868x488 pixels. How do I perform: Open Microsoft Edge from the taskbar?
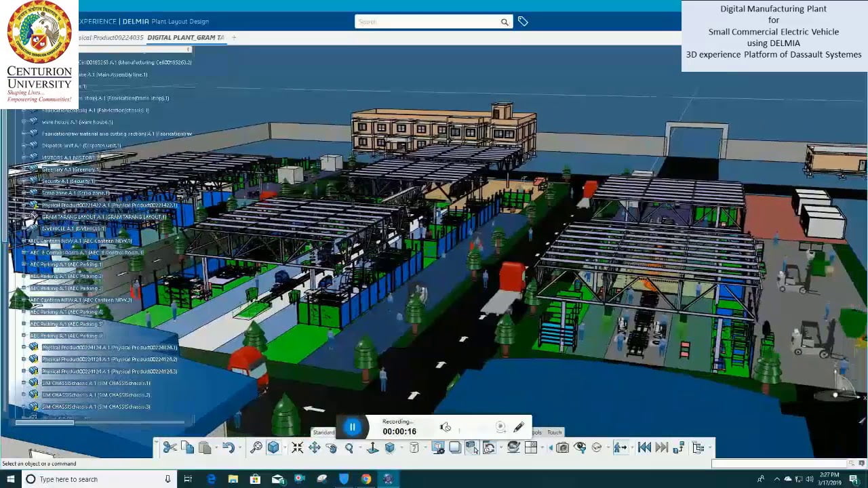point(211,479)
